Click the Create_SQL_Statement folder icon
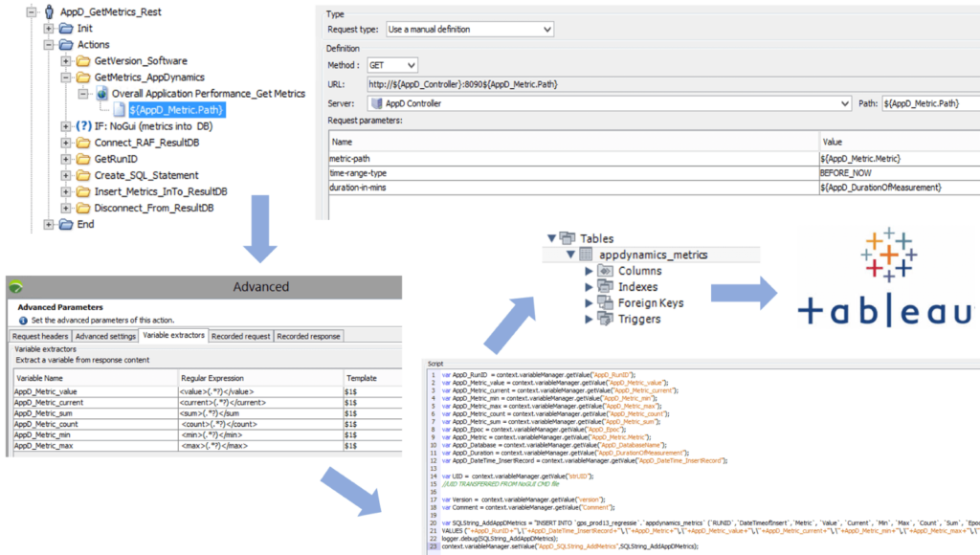Viewport: 980px width, 555px height. pyautogui.click(x=83, y=175)
